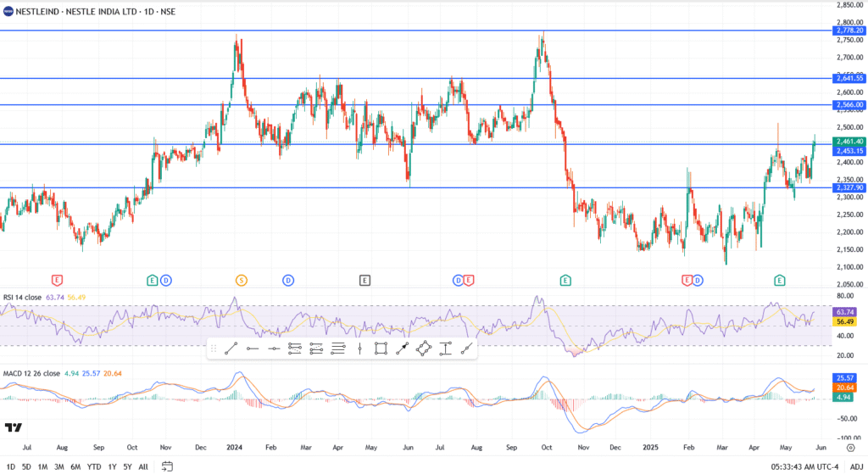Click the green histogram label 4.94
868x474 pixels.
coord(843,397)
